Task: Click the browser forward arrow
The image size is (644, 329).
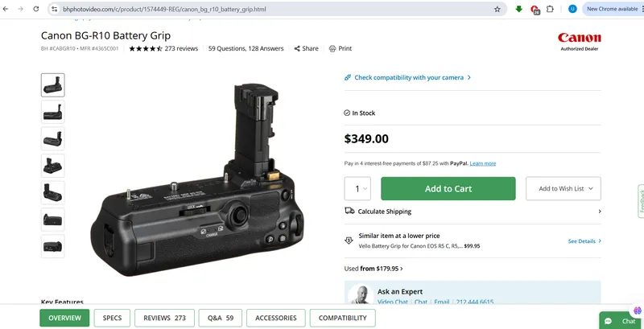Action: (21, 9)
